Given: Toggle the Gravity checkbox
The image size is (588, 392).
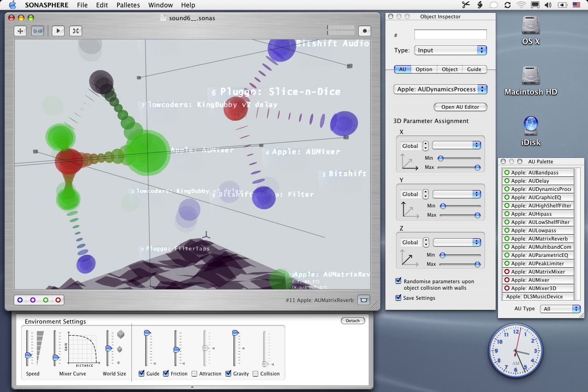Looking at the screenshot, I should pyautogui.click(x=228, y=374).
